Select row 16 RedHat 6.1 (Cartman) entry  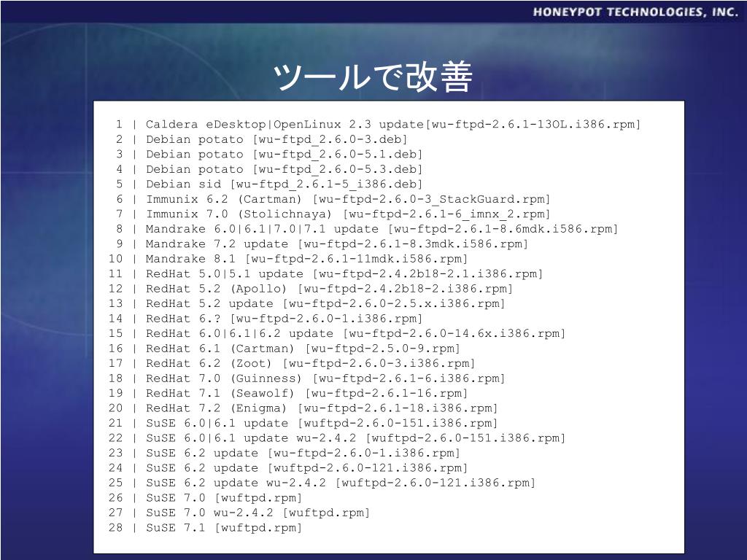point(285,349)
